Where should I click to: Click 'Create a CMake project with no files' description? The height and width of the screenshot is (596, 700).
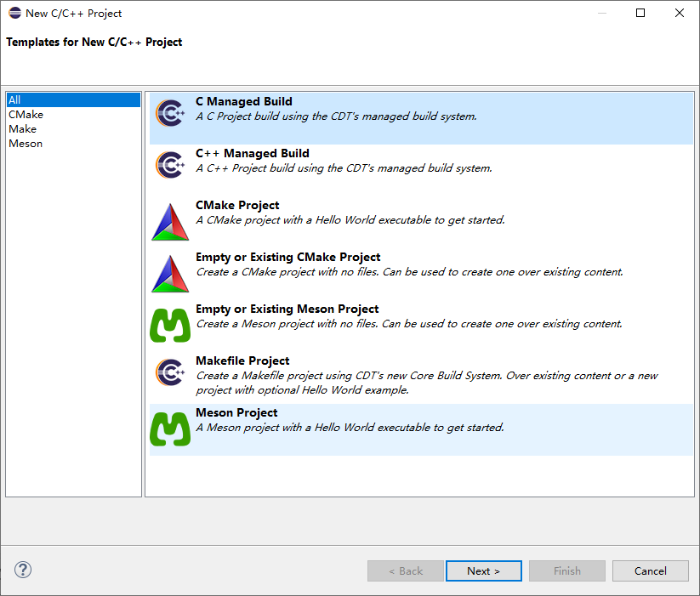click(409, 272)
